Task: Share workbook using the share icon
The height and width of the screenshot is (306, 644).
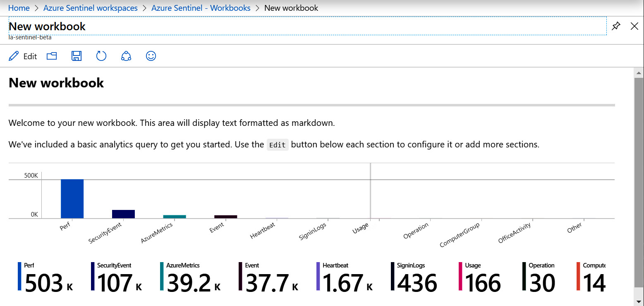Action: [126, 56]
